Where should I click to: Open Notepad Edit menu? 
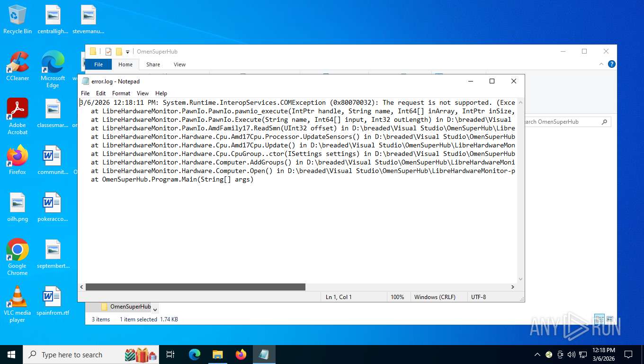tap(101, 93)
